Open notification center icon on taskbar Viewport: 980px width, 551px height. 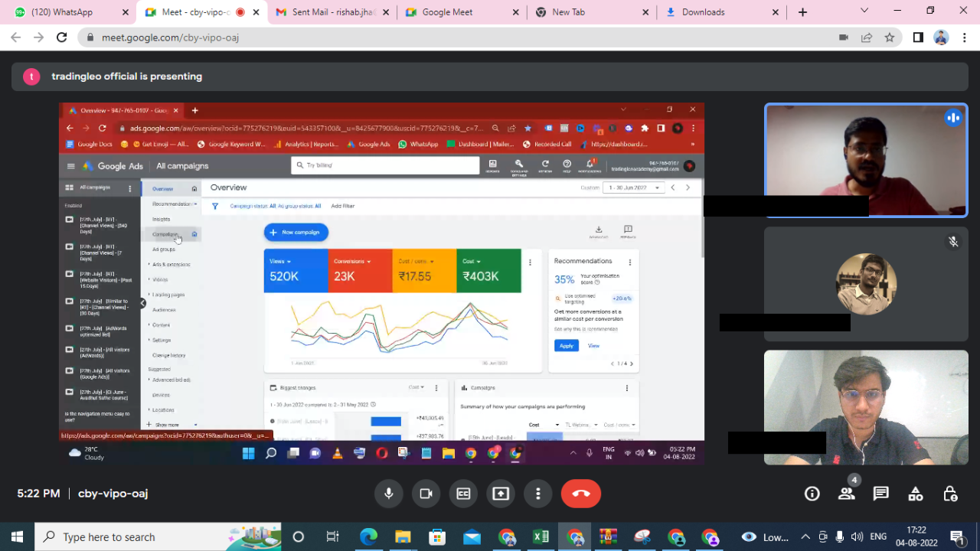tap(957, 537)
